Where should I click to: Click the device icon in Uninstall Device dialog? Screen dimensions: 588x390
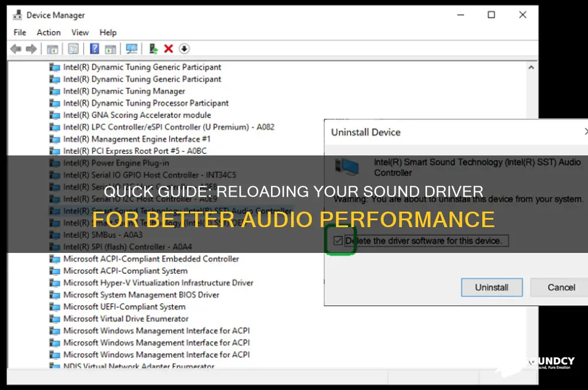(347, 166)
